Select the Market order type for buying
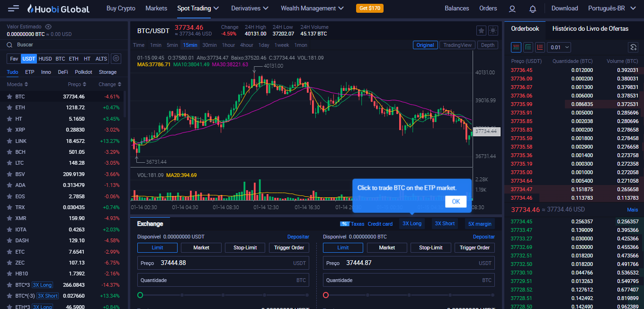 point(201,247)
